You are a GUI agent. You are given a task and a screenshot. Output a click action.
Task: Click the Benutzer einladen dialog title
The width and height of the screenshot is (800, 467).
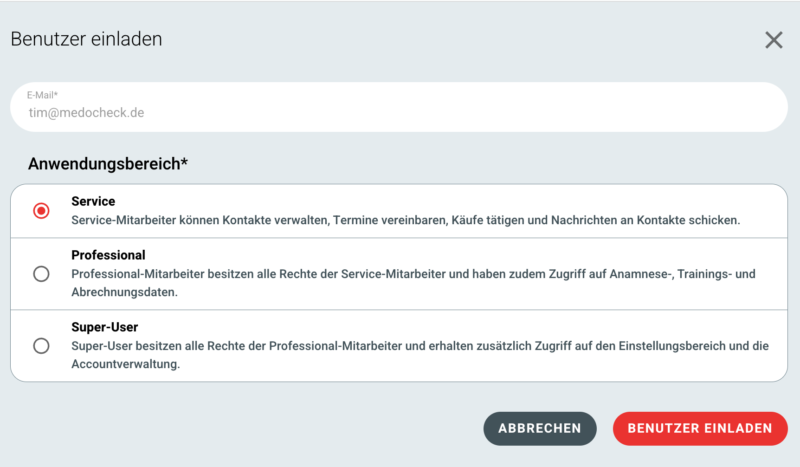click(86, 39)
